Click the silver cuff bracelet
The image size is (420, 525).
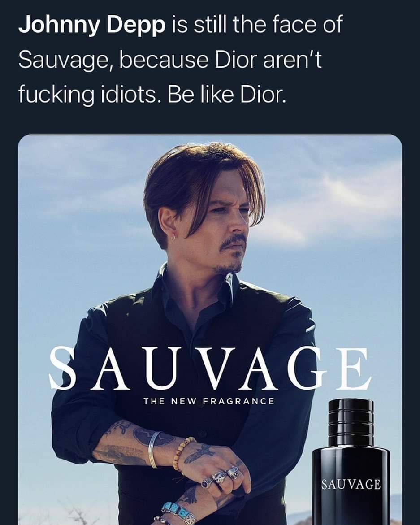click(153, 449)
